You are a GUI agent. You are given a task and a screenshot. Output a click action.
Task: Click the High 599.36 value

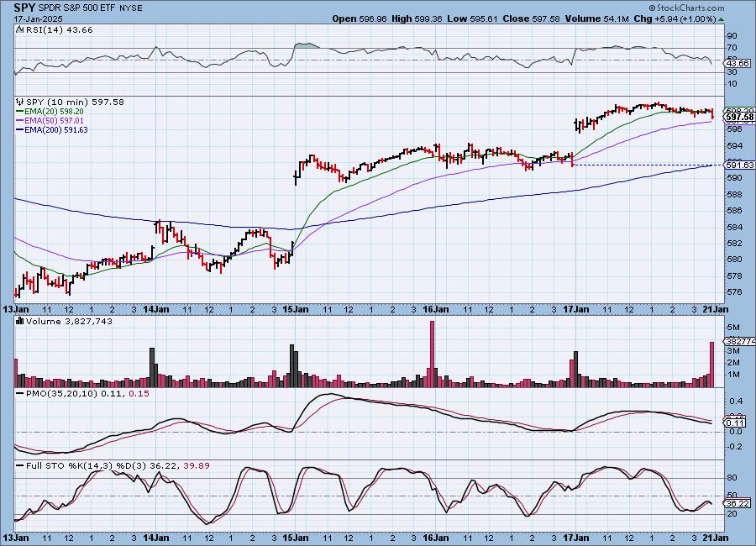pyautogui.click(x=417, y=18)
